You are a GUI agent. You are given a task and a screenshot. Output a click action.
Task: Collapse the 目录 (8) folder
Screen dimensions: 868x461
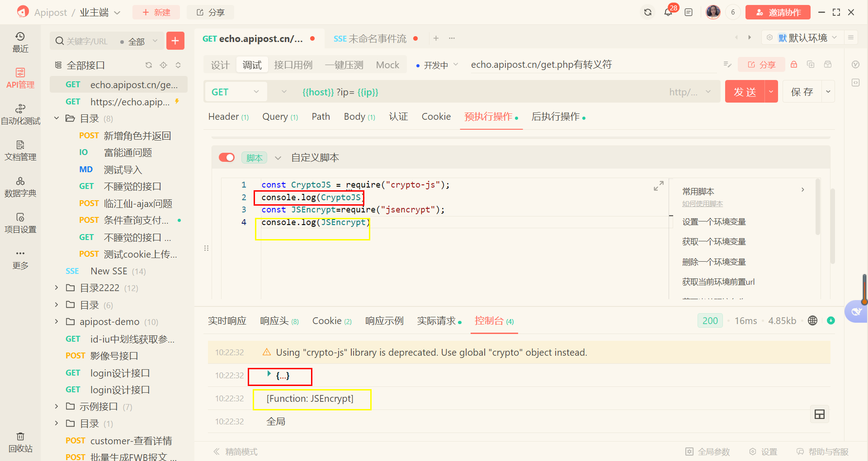pyautogui.click(x=57, y=118)
